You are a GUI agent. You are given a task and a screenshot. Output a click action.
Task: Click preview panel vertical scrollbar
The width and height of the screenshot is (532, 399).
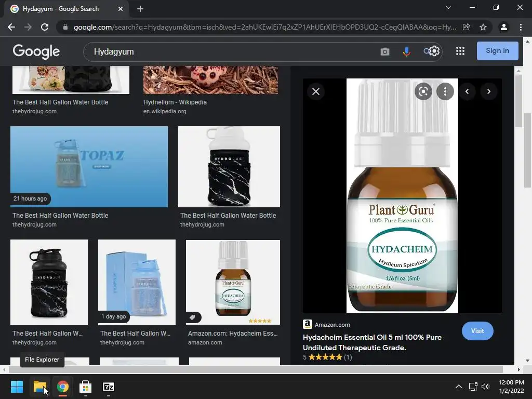click(518, 102)
